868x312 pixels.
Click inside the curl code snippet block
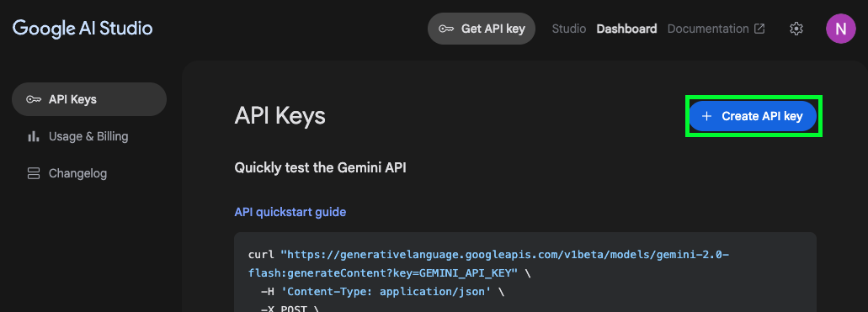525,272
